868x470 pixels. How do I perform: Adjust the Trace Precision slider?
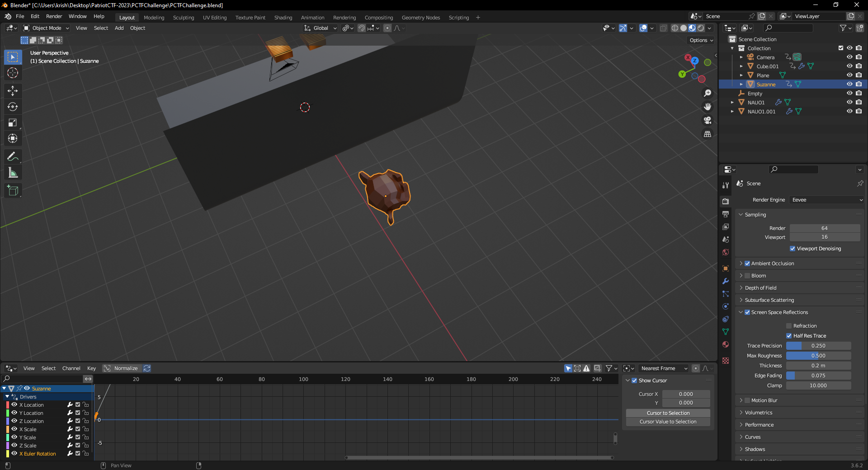(x=818, y=346)
